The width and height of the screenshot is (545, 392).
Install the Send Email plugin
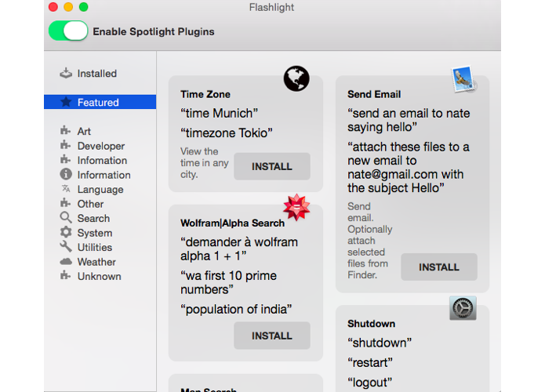coord(439,267)
